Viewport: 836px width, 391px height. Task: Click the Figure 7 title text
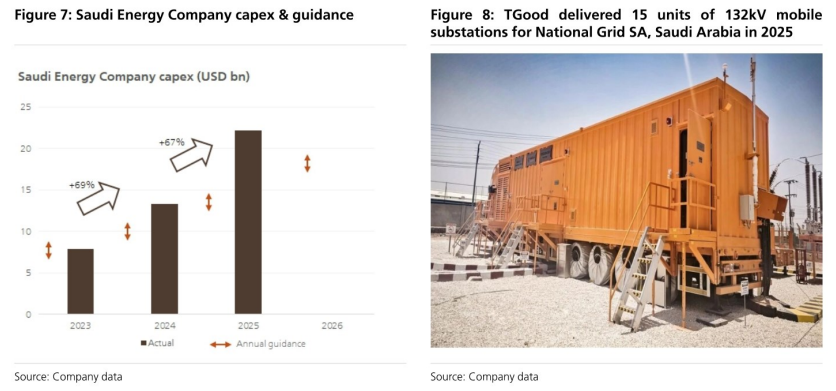coord(184,15)
